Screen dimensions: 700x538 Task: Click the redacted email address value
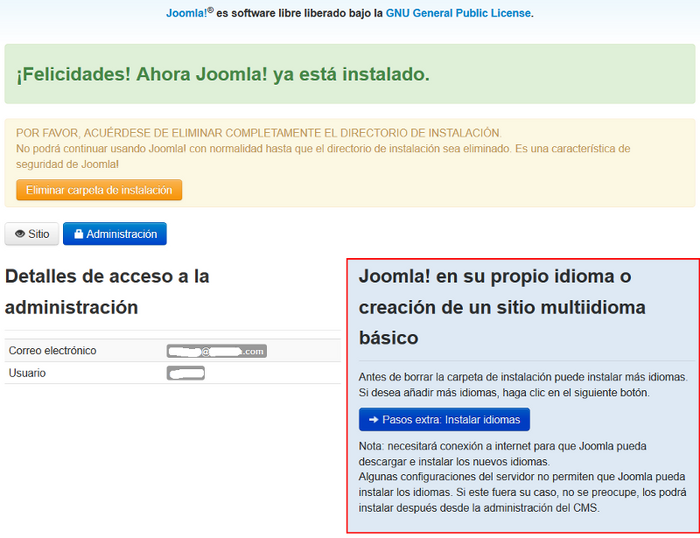[x=217, y=352]
